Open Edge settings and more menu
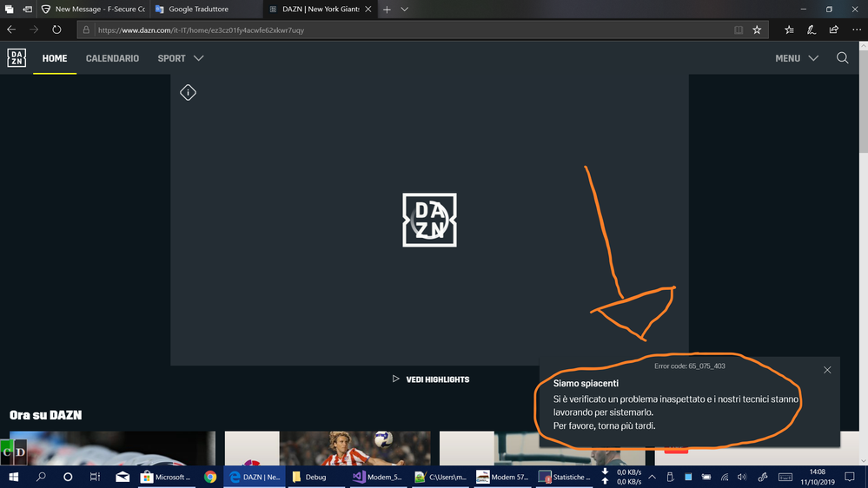 [857, 30]
